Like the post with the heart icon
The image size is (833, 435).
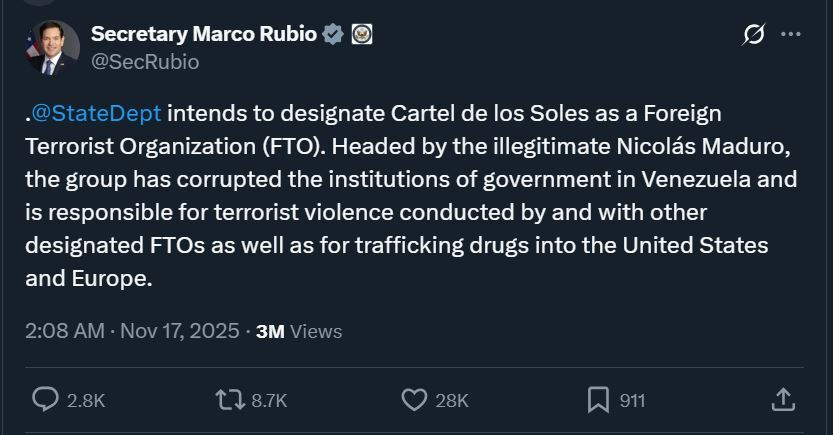[x=414, y=400]
